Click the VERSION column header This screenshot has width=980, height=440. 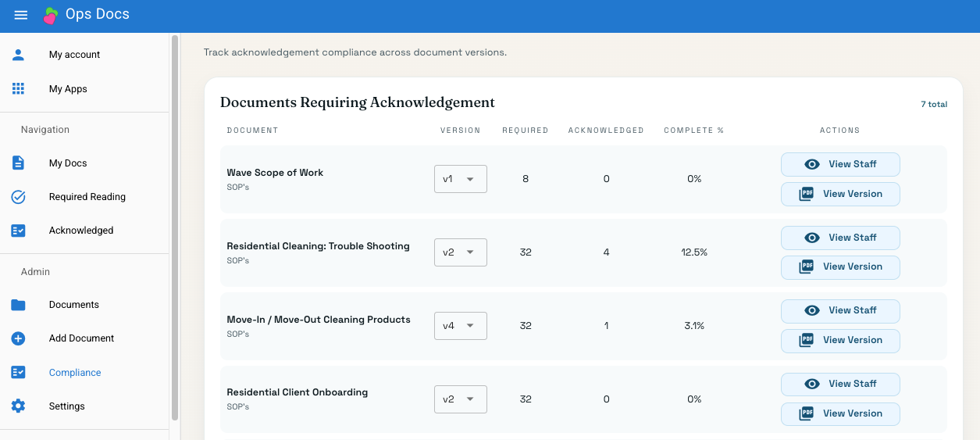pos(461,131)
